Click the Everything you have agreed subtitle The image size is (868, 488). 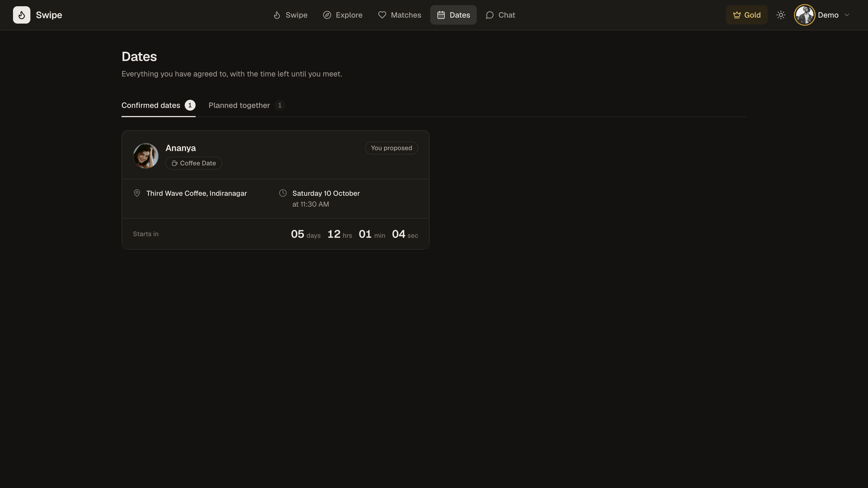tap(232, 74)
